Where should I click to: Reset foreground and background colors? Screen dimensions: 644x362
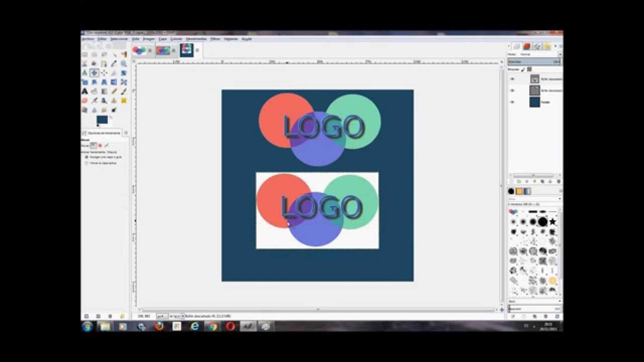[x=98, y=126]
